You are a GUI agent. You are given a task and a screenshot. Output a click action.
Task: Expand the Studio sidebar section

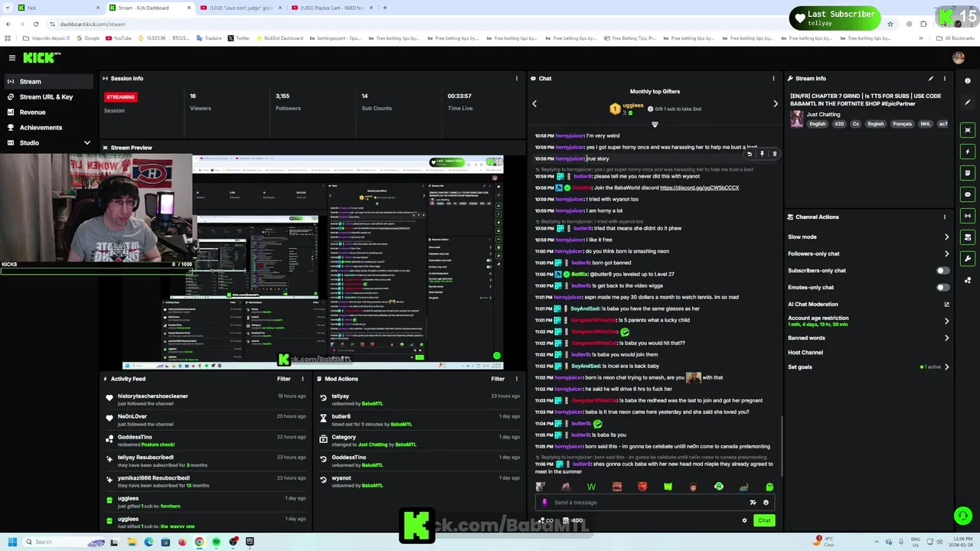coord(87,142)
